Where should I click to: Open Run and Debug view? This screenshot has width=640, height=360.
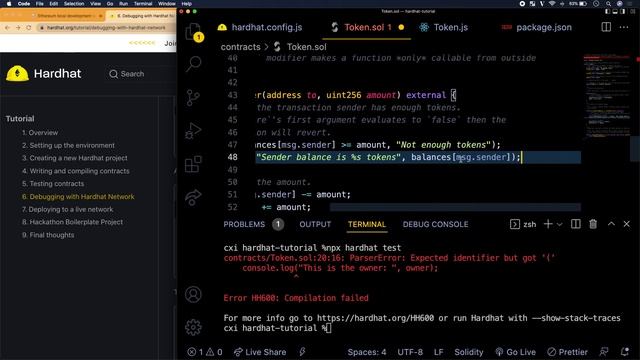click(193, 131)
